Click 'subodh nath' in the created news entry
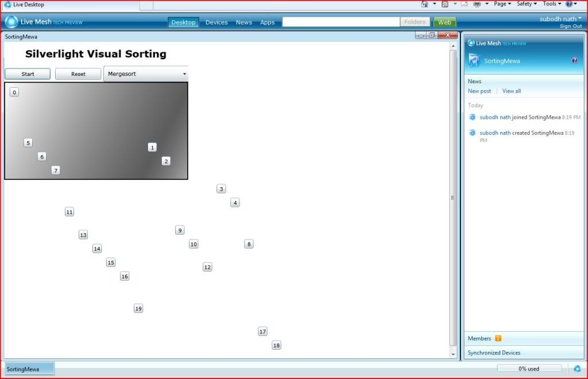 (495, 133)
